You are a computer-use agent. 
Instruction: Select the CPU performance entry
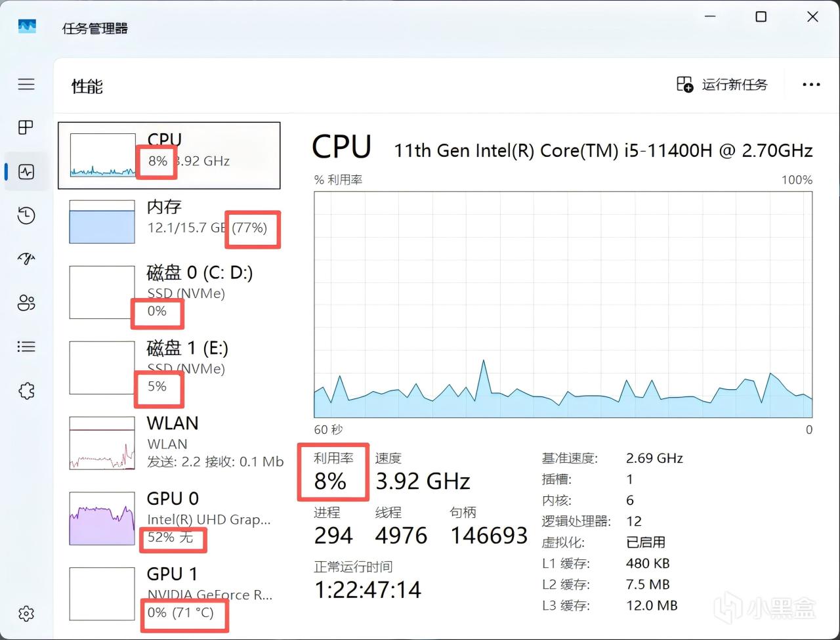[x=169, y=156]
